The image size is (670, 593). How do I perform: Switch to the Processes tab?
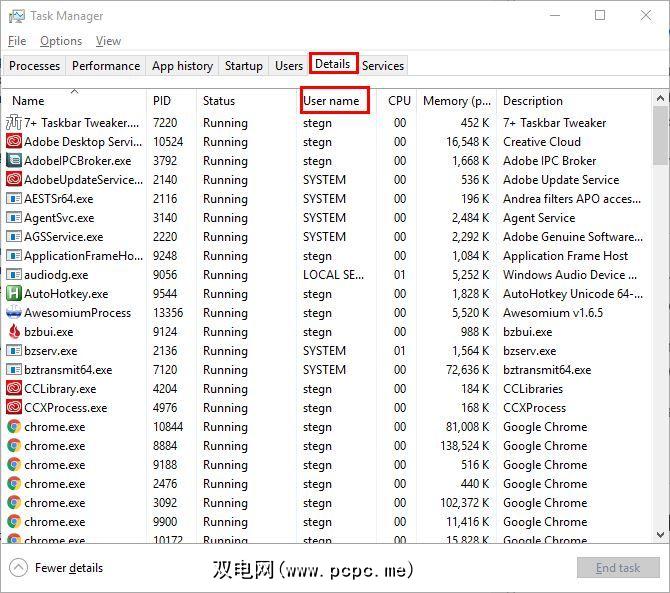click(34, 66)
